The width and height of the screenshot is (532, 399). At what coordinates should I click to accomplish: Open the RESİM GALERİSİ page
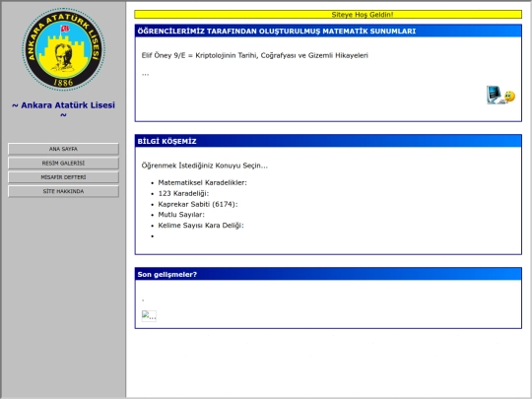pyautogui.click(x=63, y=164)
